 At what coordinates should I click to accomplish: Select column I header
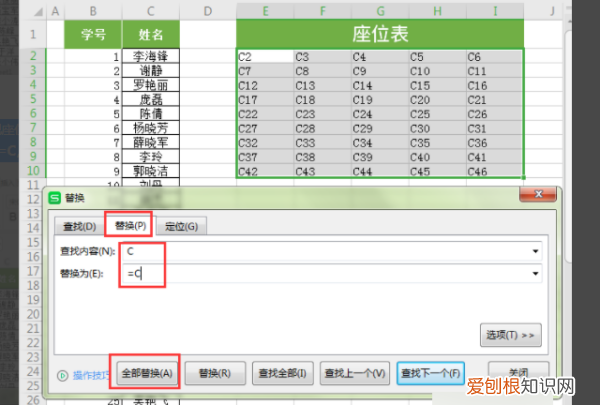tap(495, 11)
